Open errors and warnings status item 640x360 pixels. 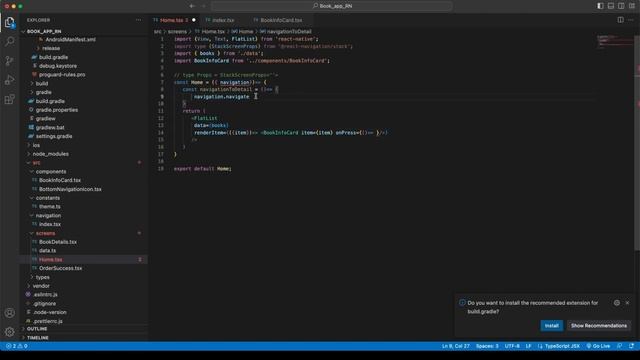coord(17,346)
